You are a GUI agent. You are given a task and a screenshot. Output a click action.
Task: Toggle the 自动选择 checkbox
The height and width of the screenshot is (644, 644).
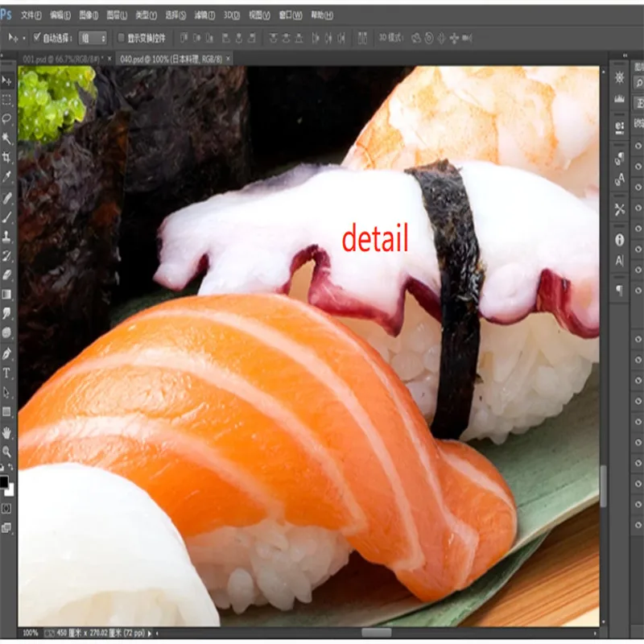click(37, 37)
